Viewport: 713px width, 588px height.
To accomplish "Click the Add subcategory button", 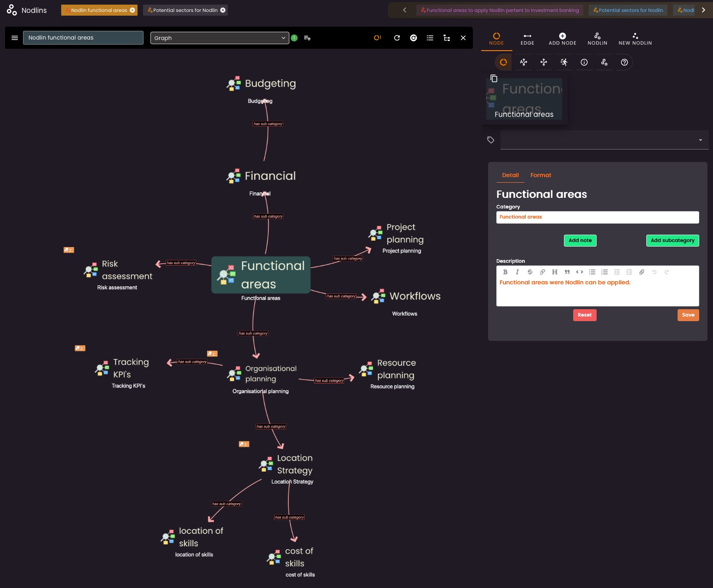I will click(672, 241).
